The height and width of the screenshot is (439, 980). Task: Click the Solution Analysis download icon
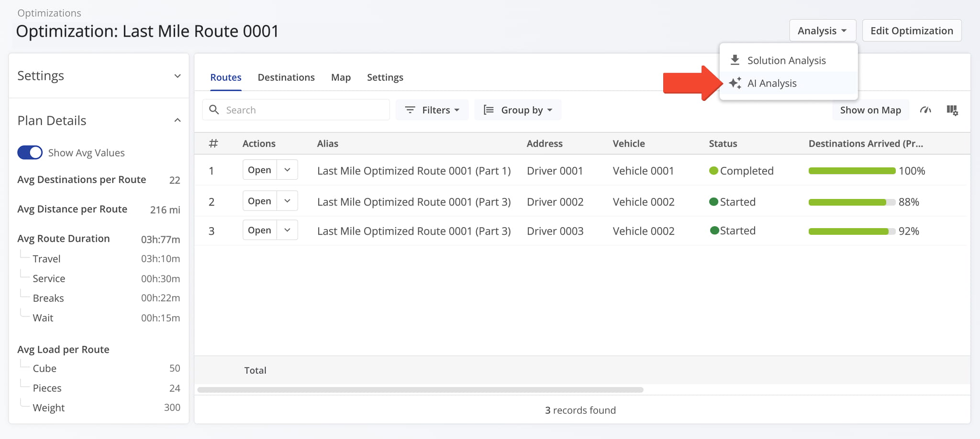[735, 60]
